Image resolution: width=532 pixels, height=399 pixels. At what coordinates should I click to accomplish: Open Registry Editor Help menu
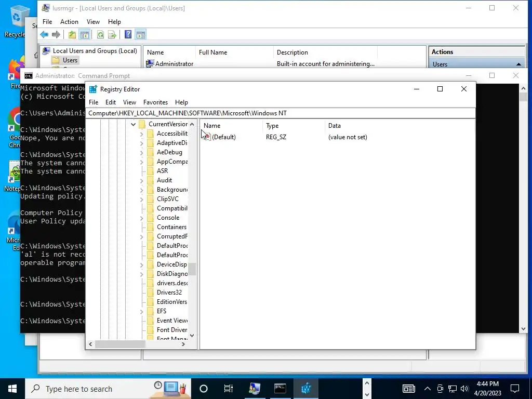click(181, 102)
